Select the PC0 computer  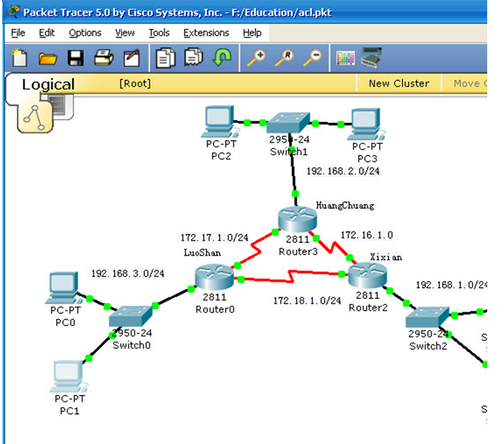(64, 288)
